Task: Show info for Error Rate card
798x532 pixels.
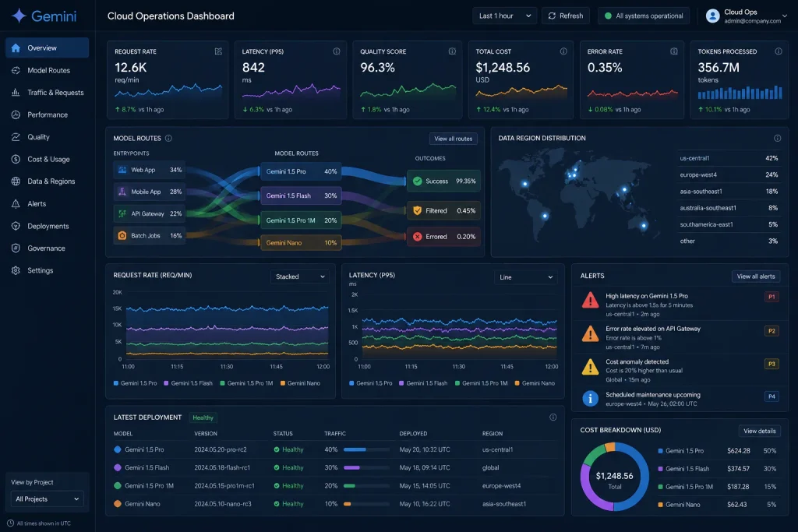Action: 674,51
